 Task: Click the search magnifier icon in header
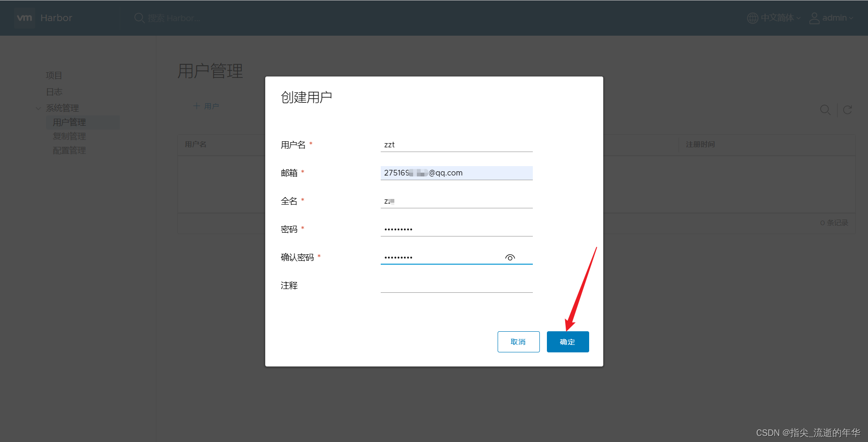coord(139,18)
